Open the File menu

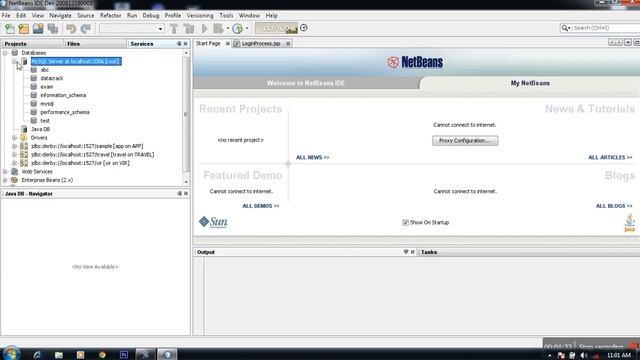6,16
